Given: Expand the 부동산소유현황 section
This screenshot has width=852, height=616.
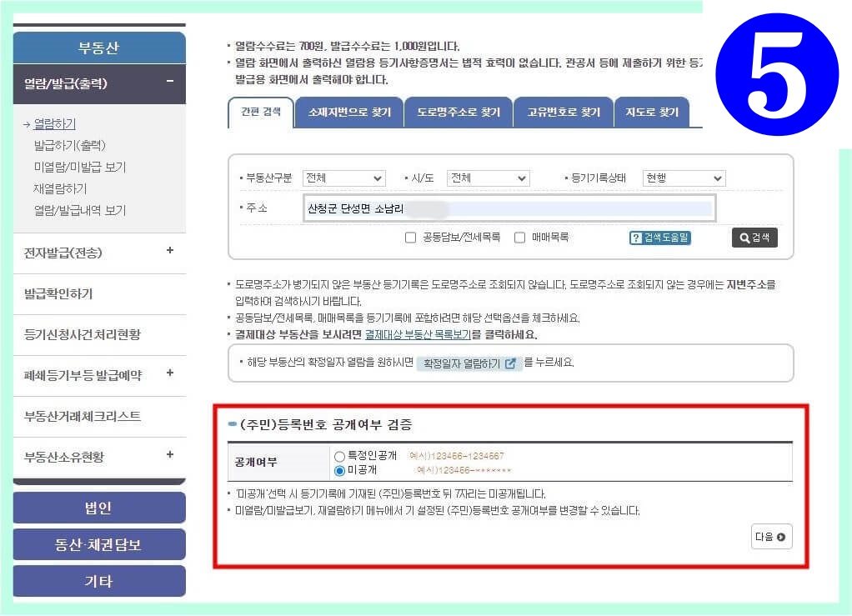Looking at the screenshot, I should 172,456.
